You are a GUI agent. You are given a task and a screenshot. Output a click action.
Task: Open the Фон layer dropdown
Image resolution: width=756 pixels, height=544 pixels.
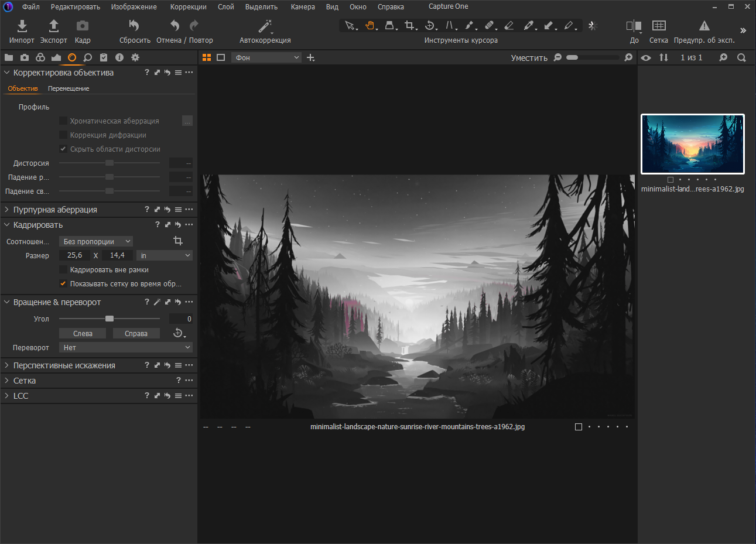(266, 57)
